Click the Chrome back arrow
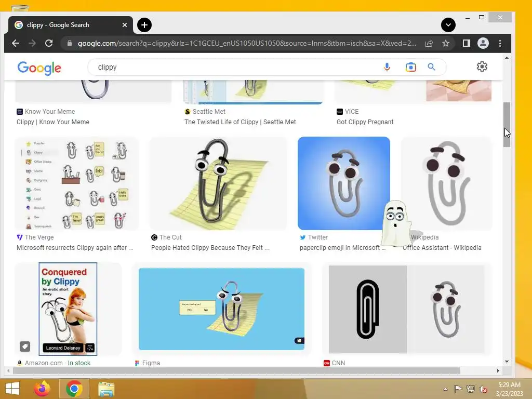 16,43
